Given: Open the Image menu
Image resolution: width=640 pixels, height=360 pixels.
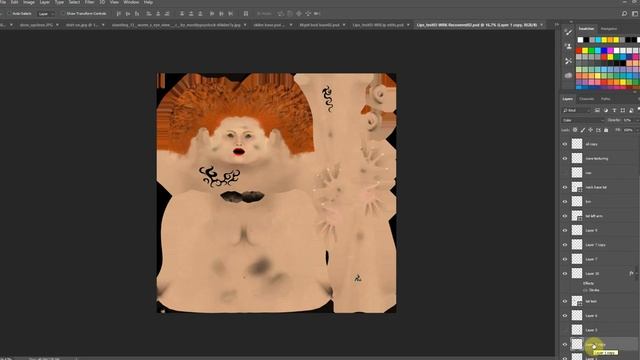Looking at the screenshot, I should [x=29, y=2].
